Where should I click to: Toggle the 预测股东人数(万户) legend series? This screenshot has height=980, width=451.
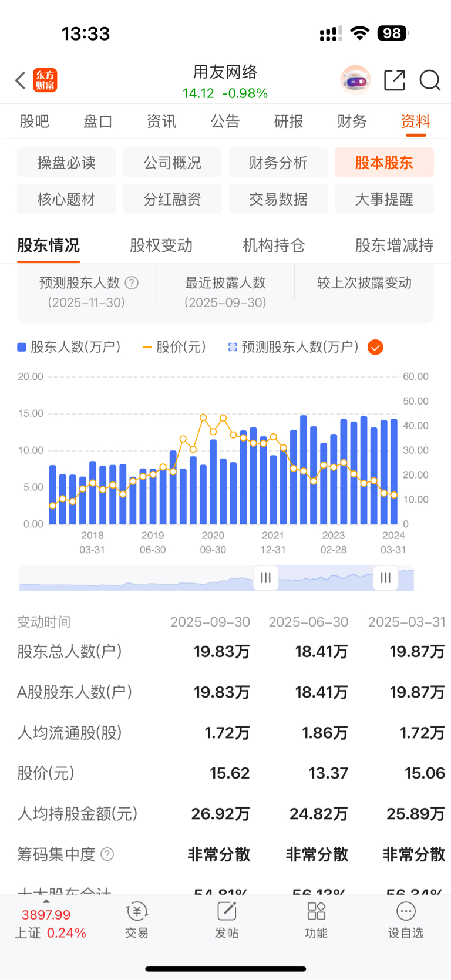click(x=294, y=347)
